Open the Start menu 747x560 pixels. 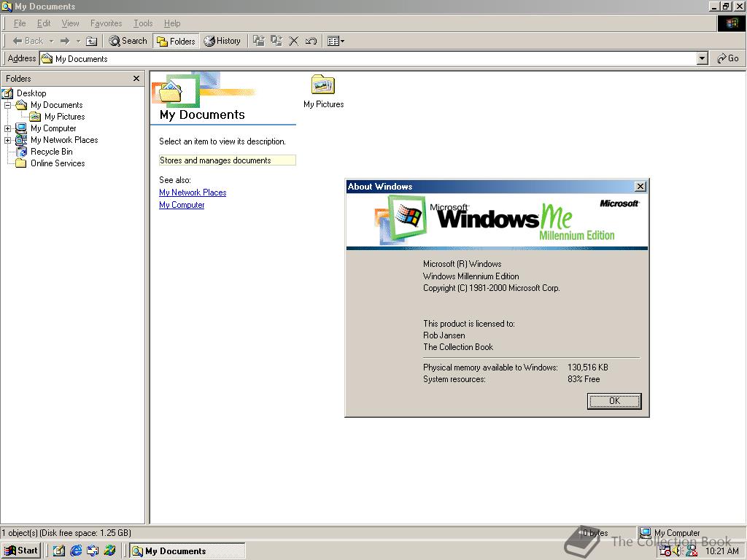click(x=21, y=551)
